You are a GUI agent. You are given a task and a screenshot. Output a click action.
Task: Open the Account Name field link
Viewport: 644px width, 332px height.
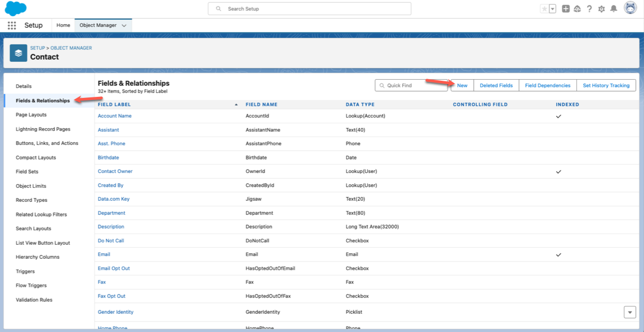pos(115,116)
